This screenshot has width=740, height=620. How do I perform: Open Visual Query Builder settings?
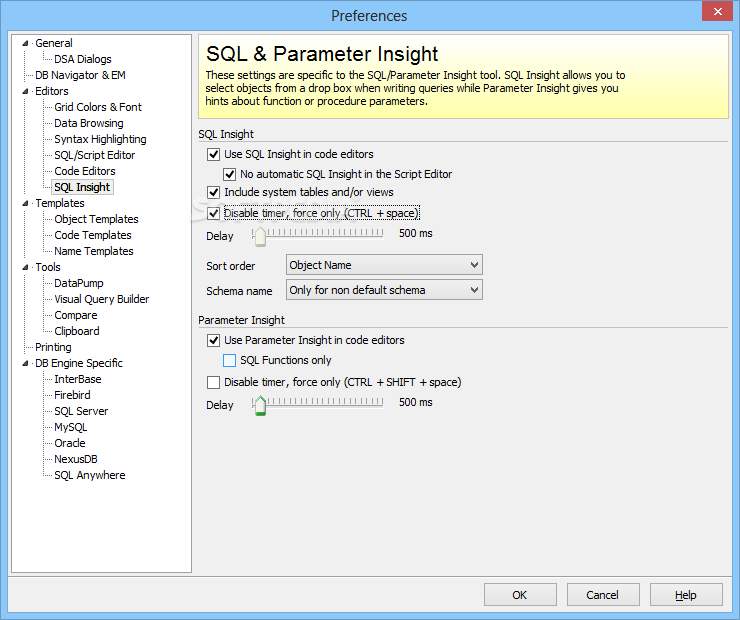click(x=101, y=300)
